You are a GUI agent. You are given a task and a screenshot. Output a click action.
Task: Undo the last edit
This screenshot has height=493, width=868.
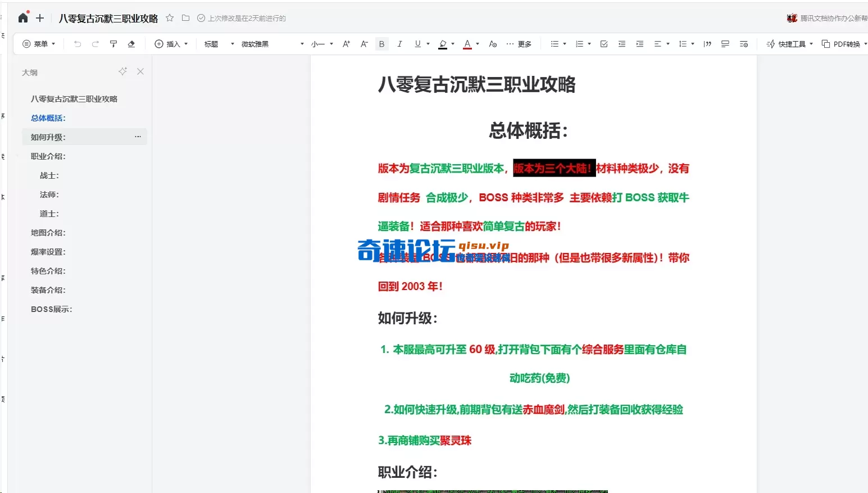click(x=78, y=44)
